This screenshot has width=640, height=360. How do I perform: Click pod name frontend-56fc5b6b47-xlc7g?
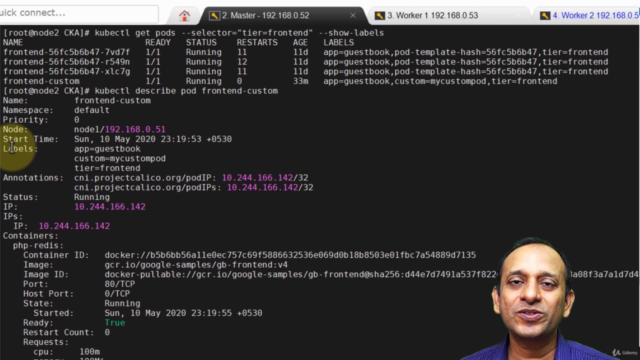tap(67, 71)
